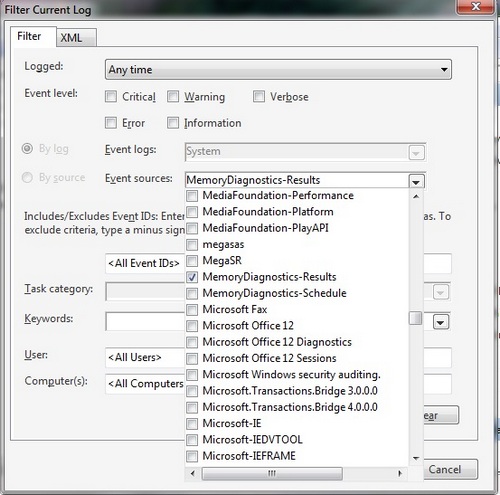
Task: Expand the Keywords dropdown arrow
Action: coord(441,322)
